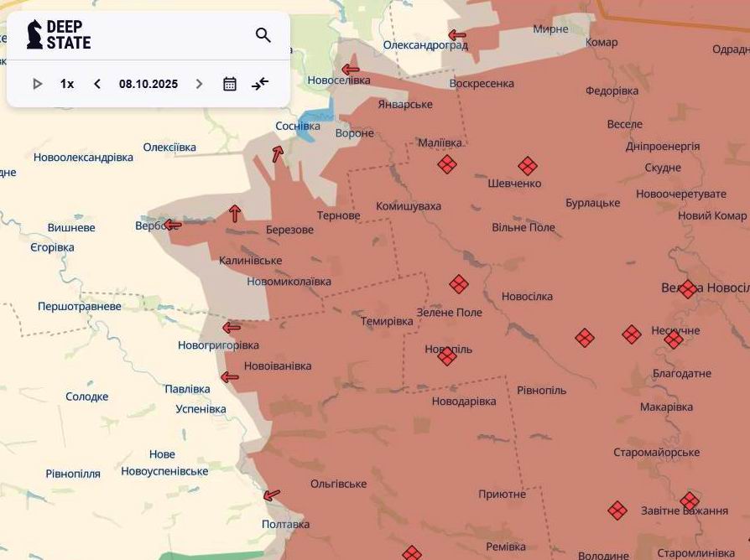The height and width of the screenshot is (560, 750).
Task: Start timeline playback with play button
Action: tap(37, 83)
